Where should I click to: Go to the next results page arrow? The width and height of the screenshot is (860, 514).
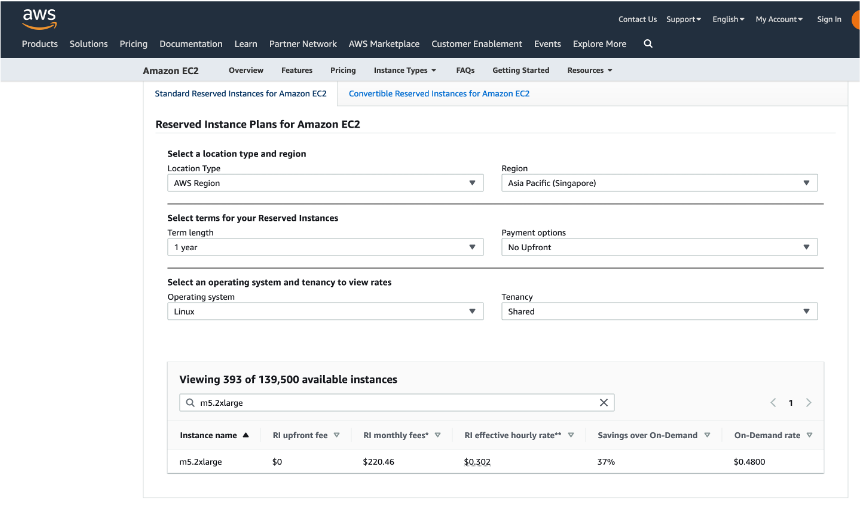[x=808, y=403]
